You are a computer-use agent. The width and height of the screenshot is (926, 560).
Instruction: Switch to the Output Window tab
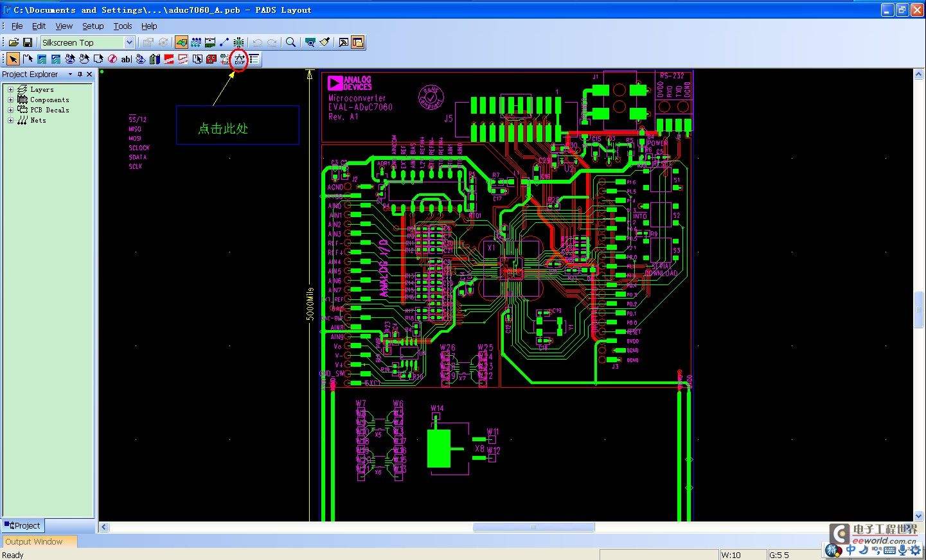pyautogui.click(x=40, y=541)
